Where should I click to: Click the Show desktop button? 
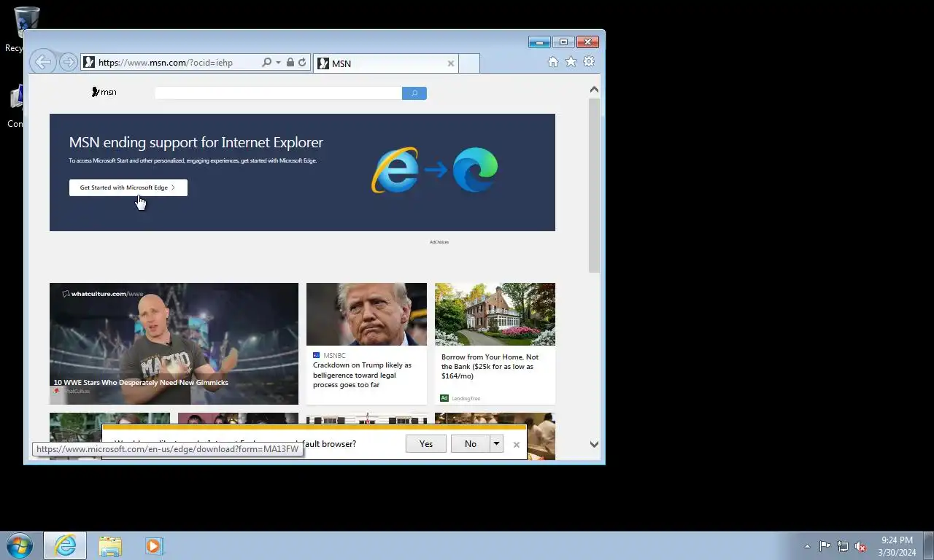pyautogui.click(x=928, y=545)
